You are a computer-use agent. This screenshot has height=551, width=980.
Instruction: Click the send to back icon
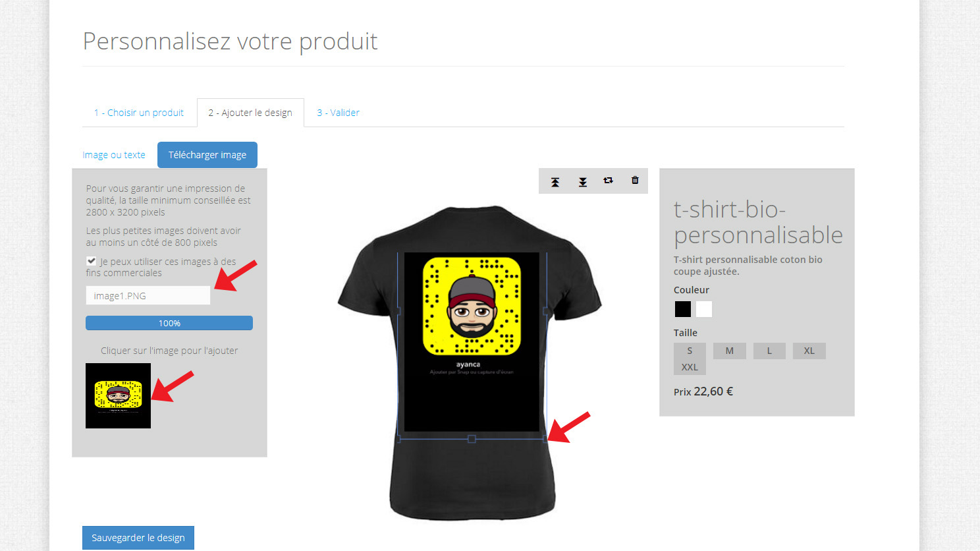point(583,182)
